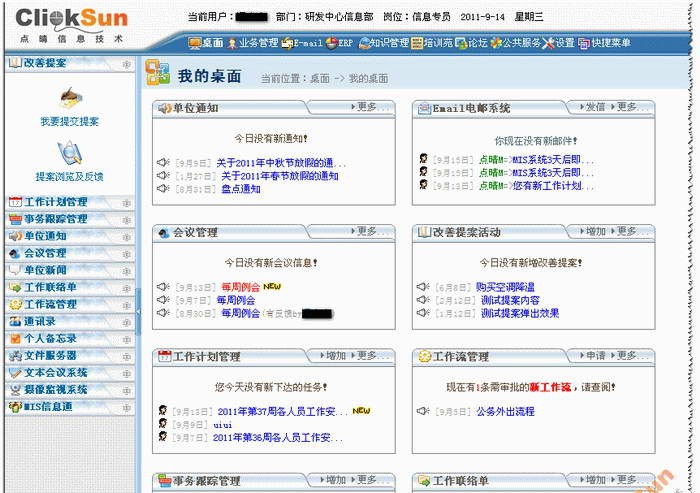Expand the 单位通知 sidebar section

[127, 237]
